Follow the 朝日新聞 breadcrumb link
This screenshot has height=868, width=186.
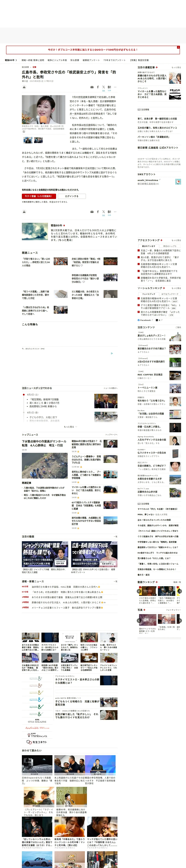[x=25, y=67]
